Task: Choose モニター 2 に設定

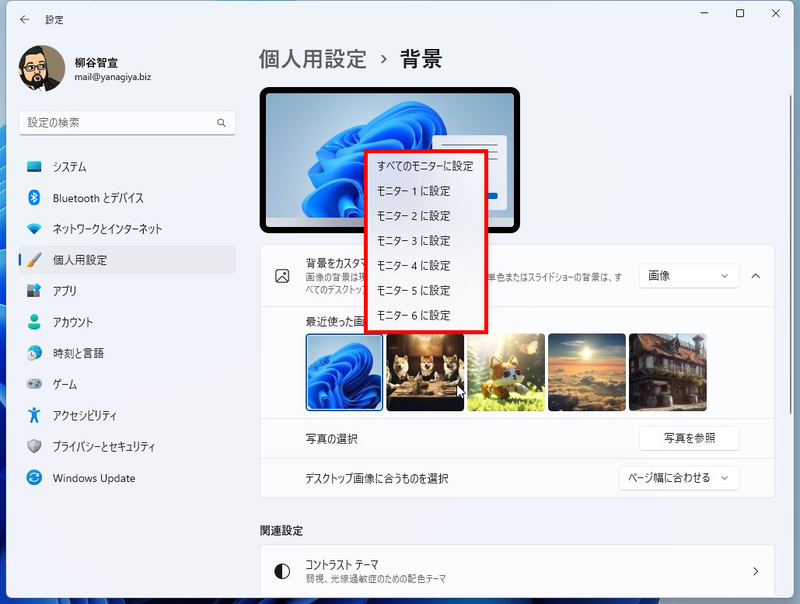Action: point(426,216)
